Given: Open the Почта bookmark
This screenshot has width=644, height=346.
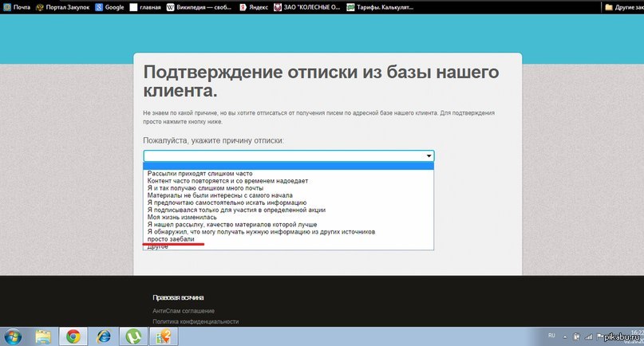Looking at the screenshot, I should pyautogui.click(x=18, y=6).
